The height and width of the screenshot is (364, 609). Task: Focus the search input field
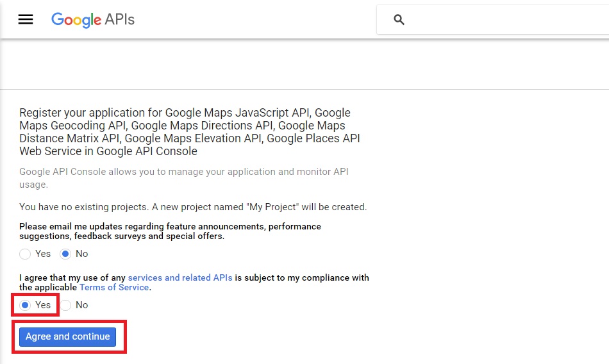pyautogui.click(x=506, y=20)
